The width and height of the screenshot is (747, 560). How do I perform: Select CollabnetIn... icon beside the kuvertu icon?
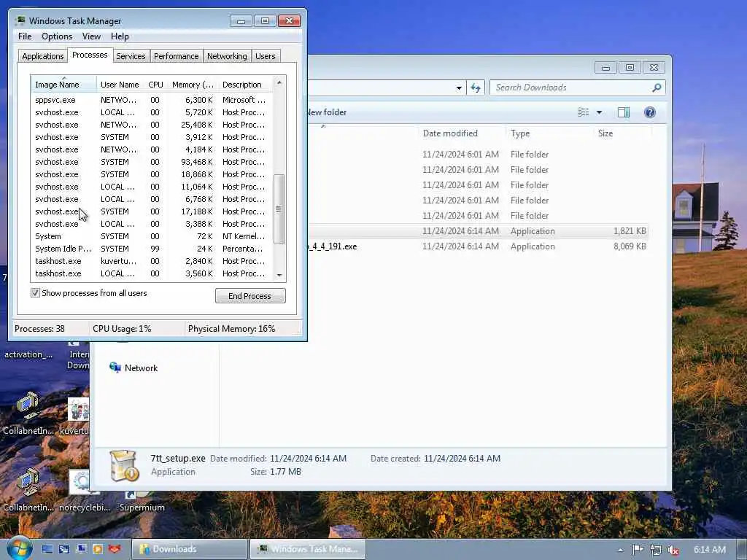coord(28,413)
